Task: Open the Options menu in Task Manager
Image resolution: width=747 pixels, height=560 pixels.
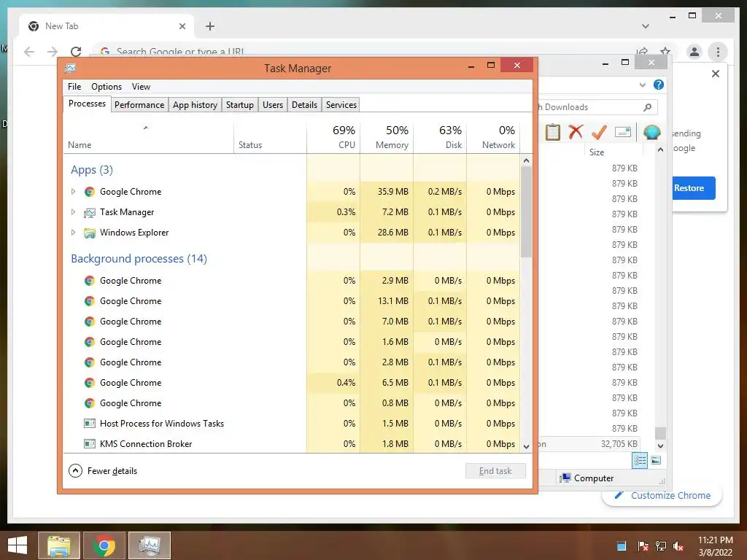Action: click(x=107, y=87)
